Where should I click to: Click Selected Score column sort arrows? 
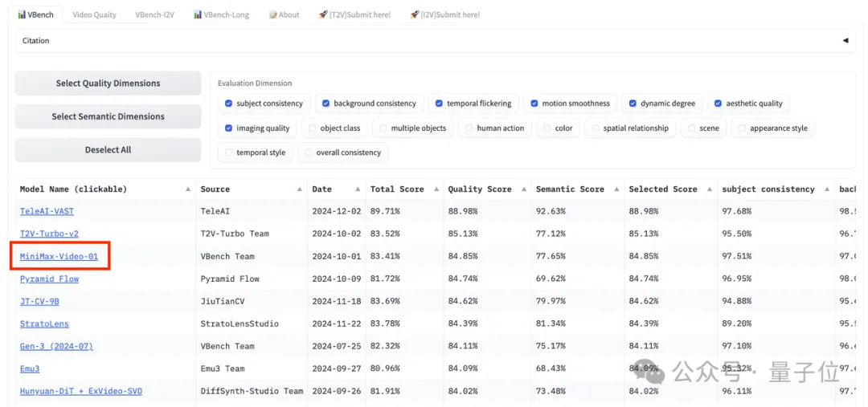(709, 189)
